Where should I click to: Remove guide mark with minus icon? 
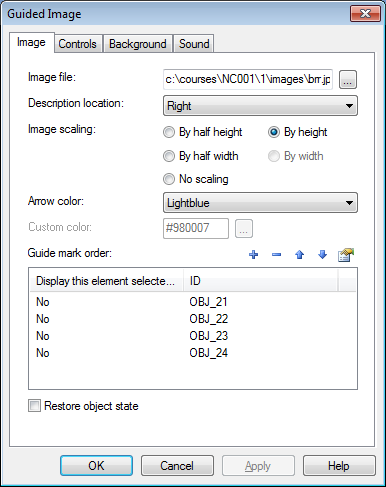pos(276,255)
